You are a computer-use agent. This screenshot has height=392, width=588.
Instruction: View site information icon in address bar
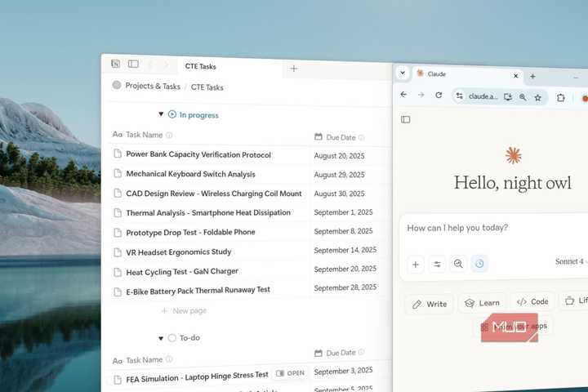(459, 96)
